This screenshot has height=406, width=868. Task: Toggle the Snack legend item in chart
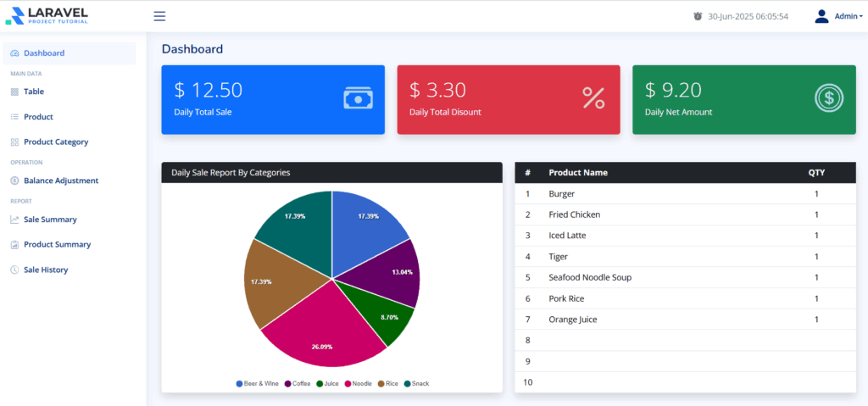point(416,384)
